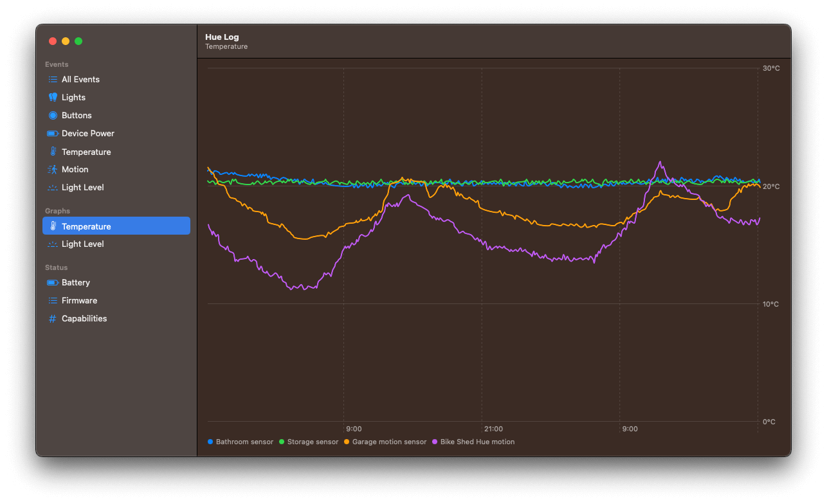Image resolution: width=827 pixels, height=504 pixels.
Task: Collapse the Graphs section header
Action: 58,211
